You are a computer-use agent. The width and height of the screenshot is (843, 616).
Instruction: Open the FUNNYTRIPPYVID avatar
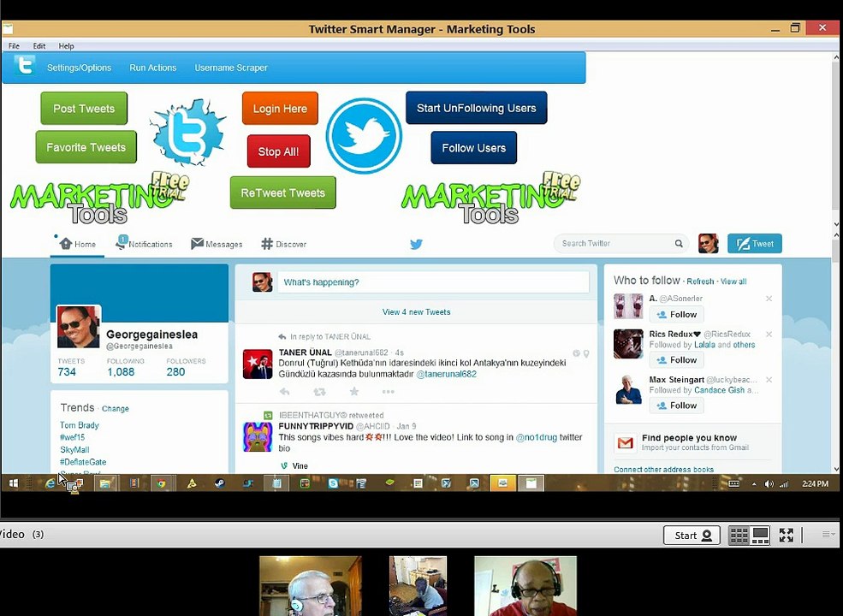258,436
